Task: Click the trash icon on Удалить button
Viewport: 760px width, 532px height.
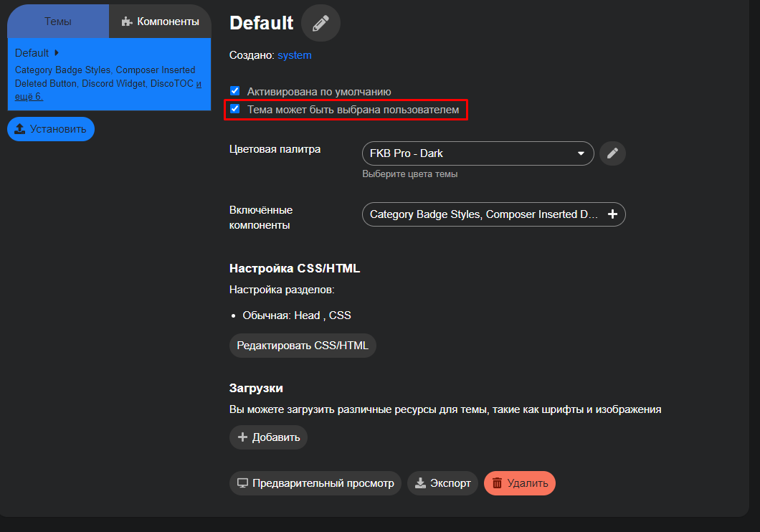Action: (497, 483)
